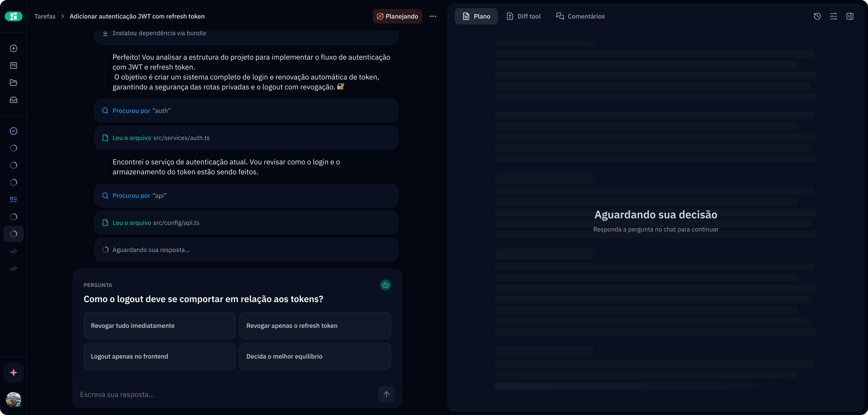Select "Decida o melhor equilíbrio" answer
Screen dimensions: 868x415
[315, 356]
